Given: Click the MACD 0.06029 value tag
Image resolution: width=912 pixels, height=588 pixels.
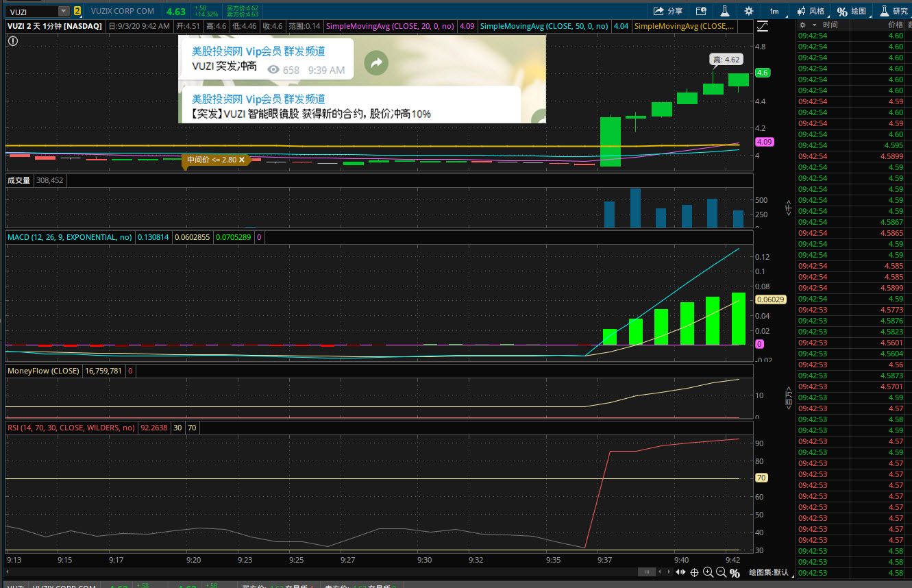Looking at the screenshot, I should (x=770, y=299).
